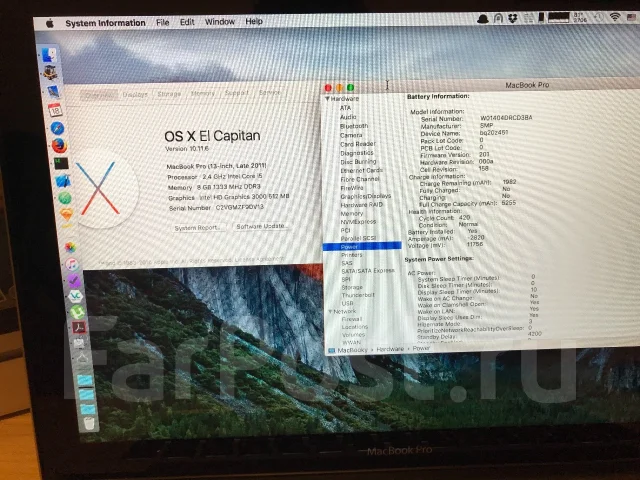Collapse the Hardware tree section
The height and width of the screenshot is (480, 640).
[x=327, y=99]
